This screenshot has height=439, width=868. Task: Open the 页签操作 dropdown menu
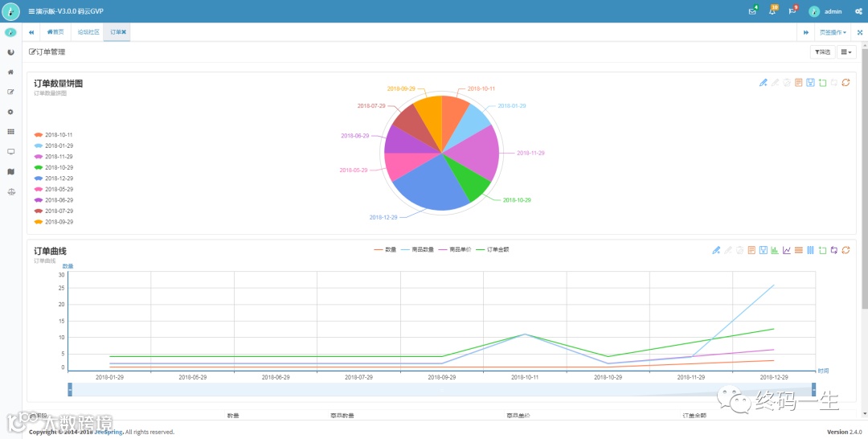pyautogui.click(x=833, y=32)
